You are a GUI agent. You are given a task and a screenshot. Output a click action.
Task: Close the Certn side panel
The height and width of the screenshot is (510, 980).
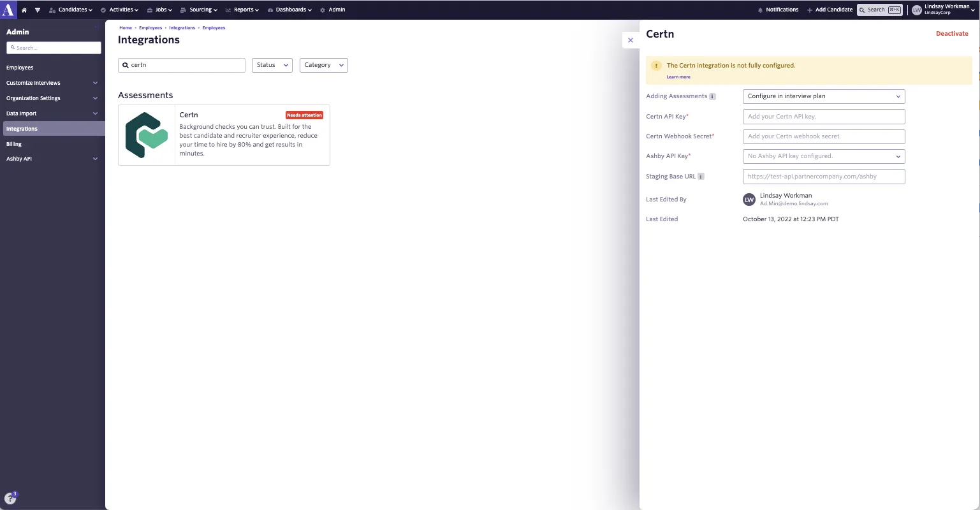pos(631,40)
